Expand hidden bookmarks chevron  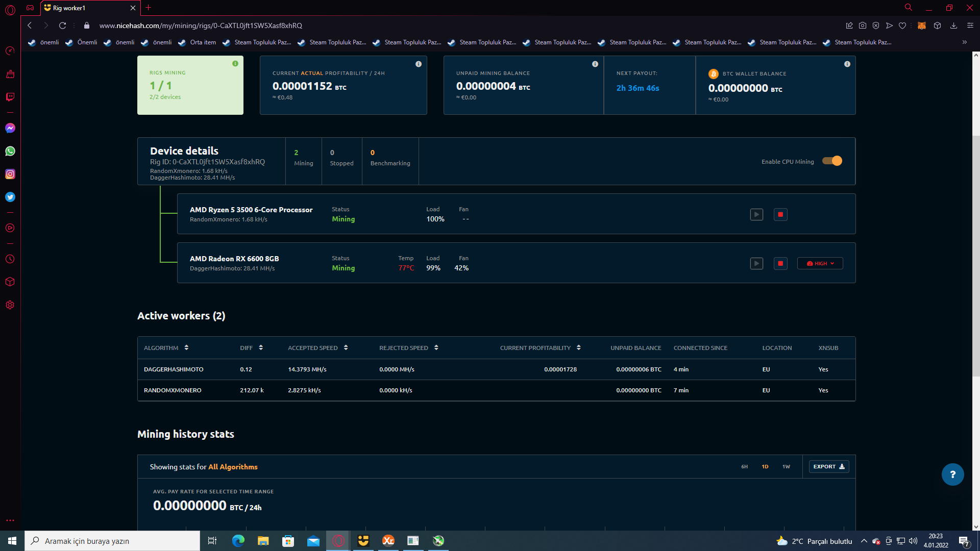(x=964, y=42)
